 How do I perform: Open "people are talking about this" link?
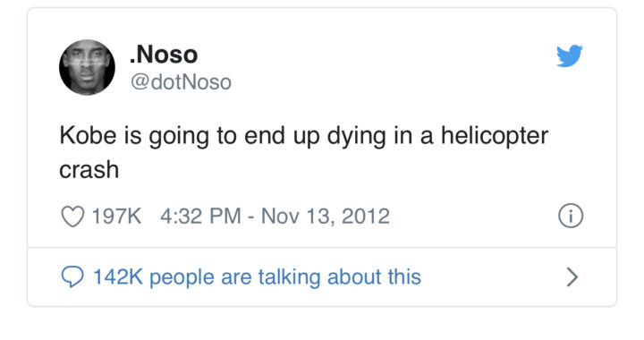pyautogui.click(x=285, y=276)
